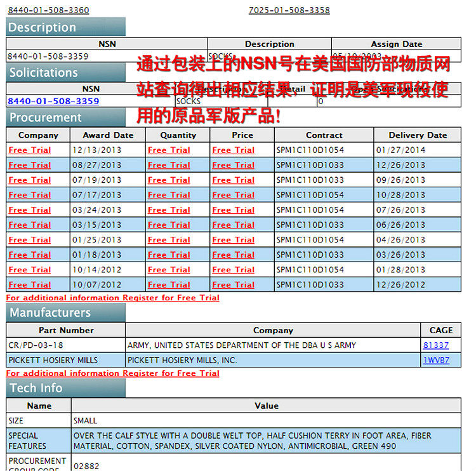
Task: Select the 8440-01-508-3359 cell in Description table
Action: click(x=107, y=56)
